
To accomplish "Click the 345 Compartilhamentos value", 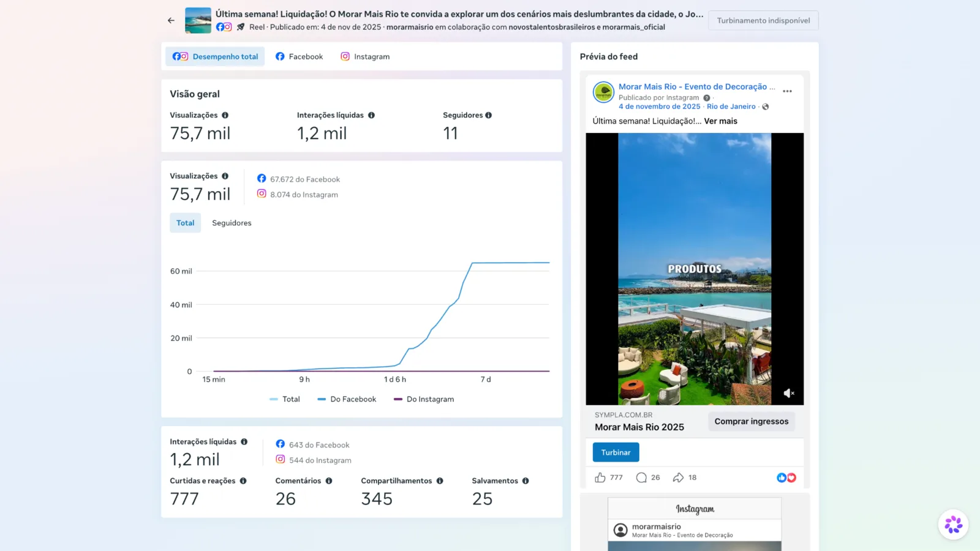I will (377, 499).
